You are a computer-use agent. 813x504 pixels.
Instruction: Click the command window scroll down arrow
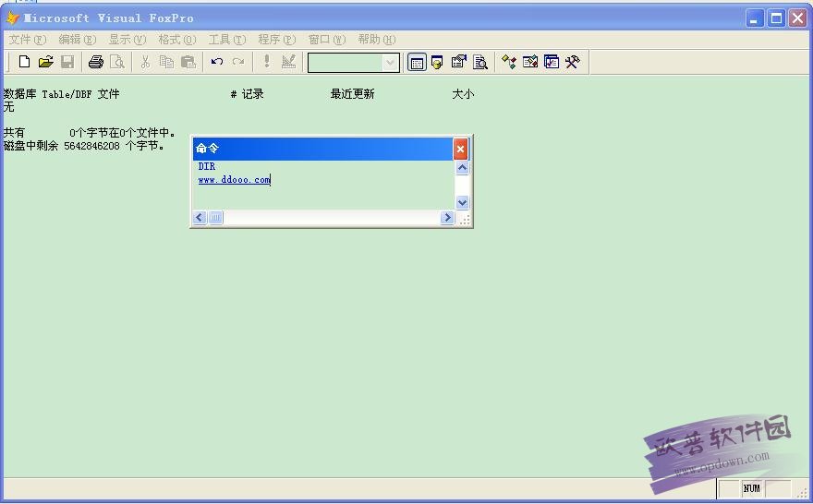pos(462,202)
